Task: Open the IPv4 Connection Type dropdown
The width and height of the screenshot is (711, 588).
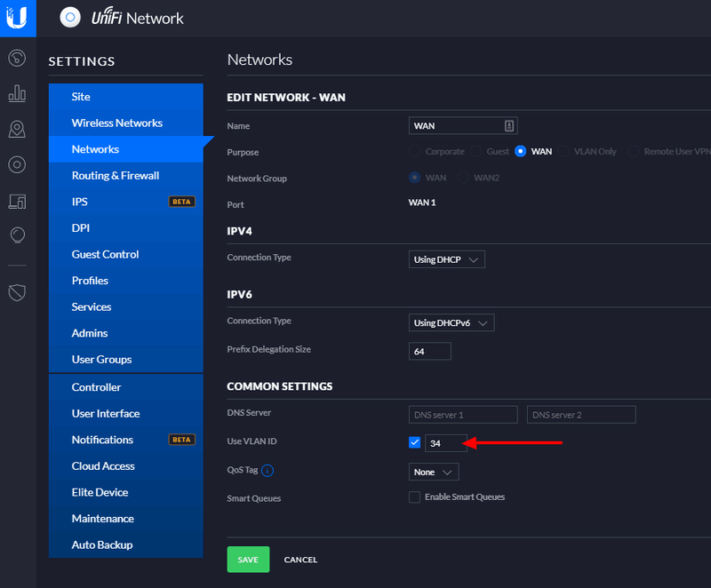Action: click(447, 260)
